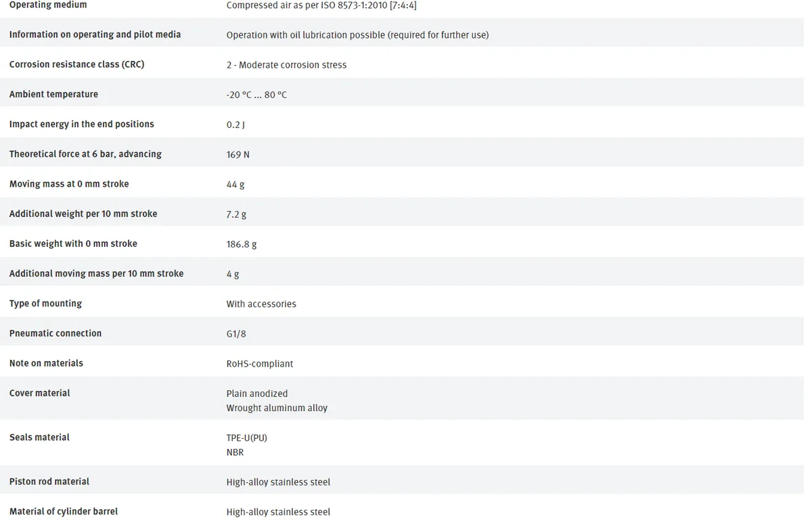
Task: Click the Operating medium label
Action: 48,5
